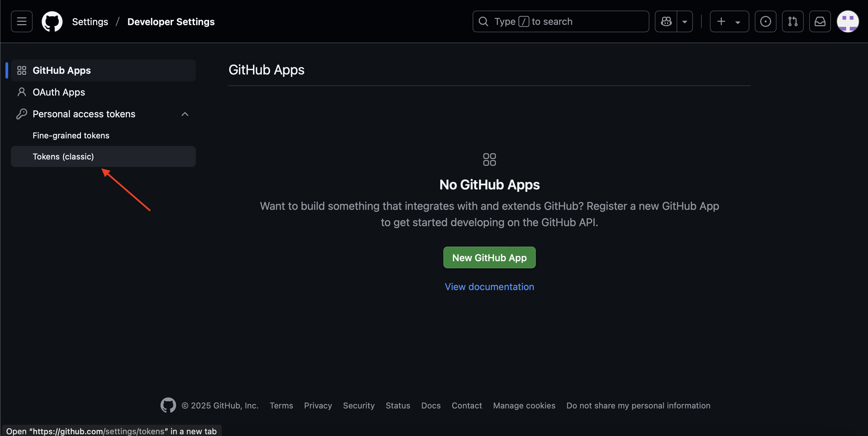Open notifications inbox icon
Image resolution: width=868 pixels, height=436 pixels.
tap(820, 21)
